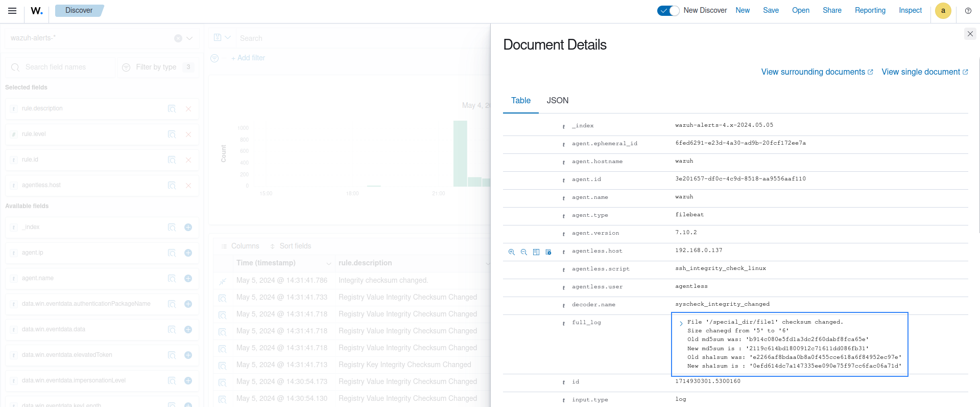The width and height of the screenshot is (980, 407).
Task: Select the Table tab
Action: coord(520,101)
